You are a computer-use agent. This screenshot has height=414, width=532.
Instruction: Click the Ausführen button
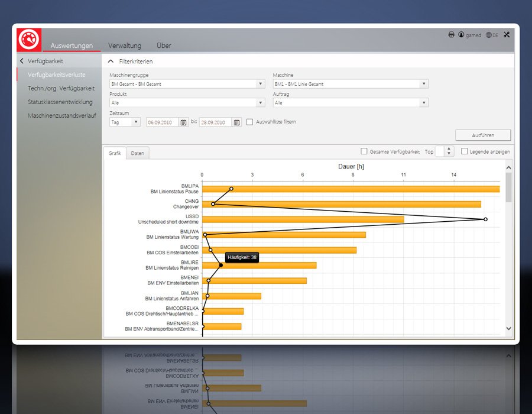click(483, 135)
